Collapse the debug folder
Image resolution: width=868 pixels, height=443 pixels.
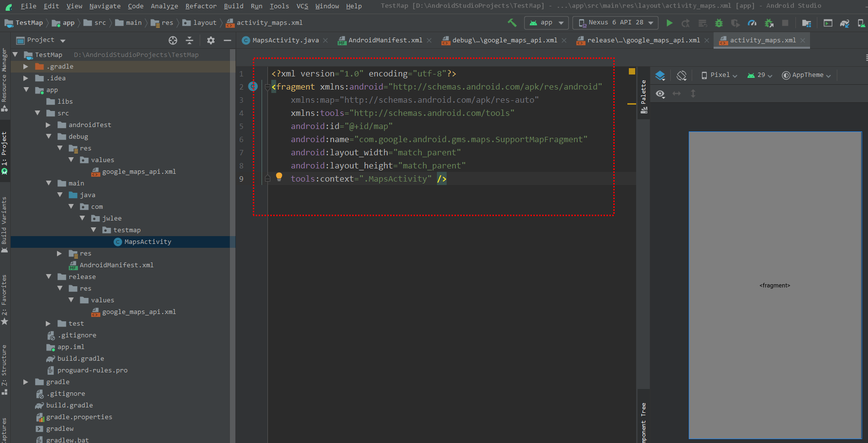(x=49, y=137)
